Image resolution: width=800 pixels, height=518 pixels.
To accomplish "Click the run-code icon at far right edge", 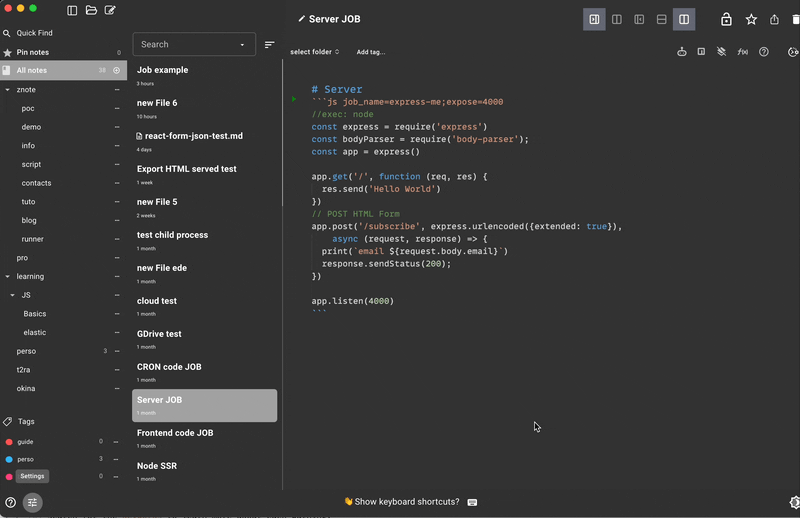I will 793,52.
